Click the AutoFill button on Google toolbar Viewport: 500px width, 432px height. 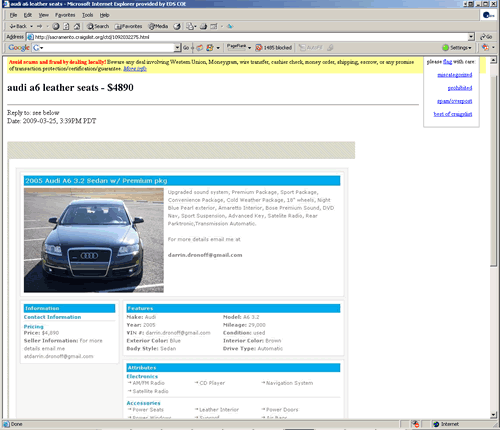point(311,48)
